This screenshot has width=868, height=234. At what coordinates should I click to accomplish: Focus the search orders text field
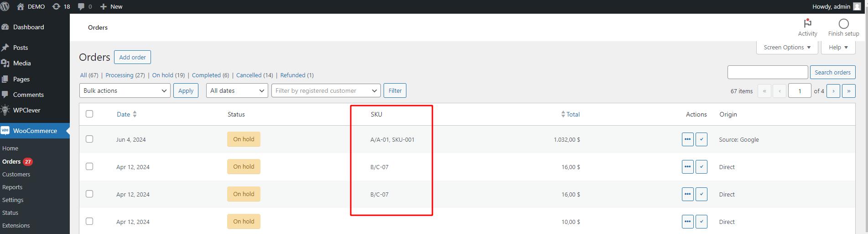coord(767,72)
